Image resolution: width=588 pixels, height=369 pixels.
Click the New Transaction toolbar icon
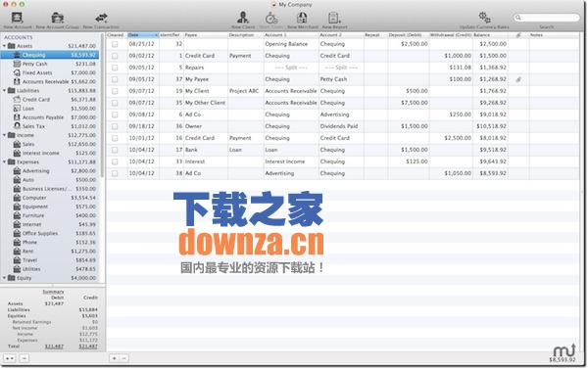101,18
